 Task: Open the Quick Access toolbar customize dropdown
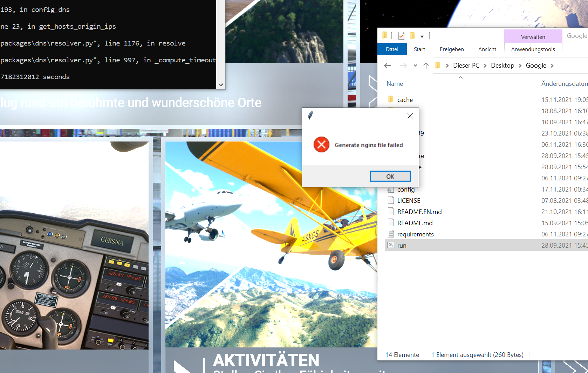click(422, 36)
